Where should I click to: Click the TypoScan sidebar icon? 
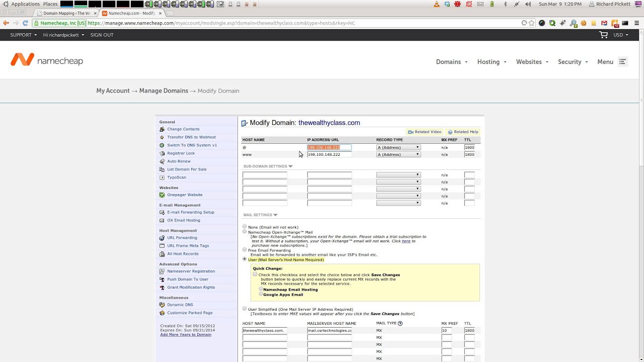pos(162,177)
